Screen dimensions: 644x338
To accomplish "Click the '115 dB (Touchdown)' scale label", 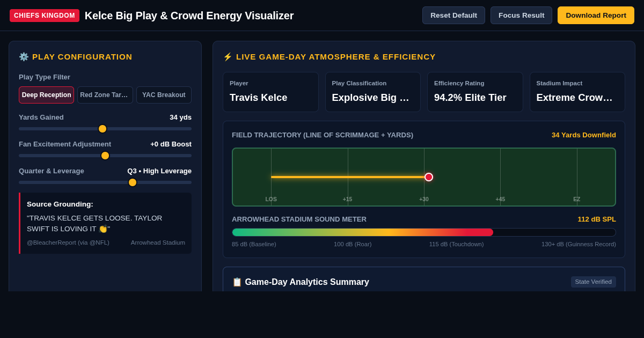I will pyautogui.click(x=456, y=244).
